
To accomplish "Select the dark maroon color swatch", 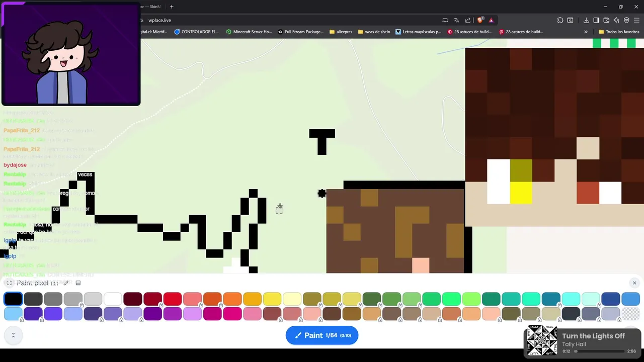I will click(x=133, y=299).
